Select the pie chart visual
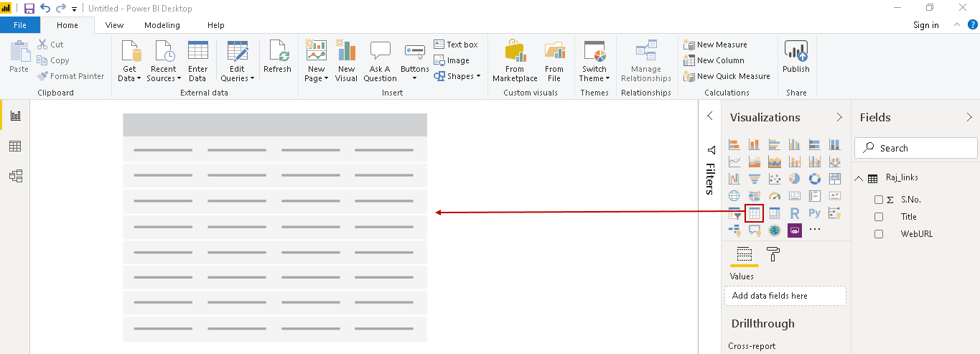 click(795, 179)
